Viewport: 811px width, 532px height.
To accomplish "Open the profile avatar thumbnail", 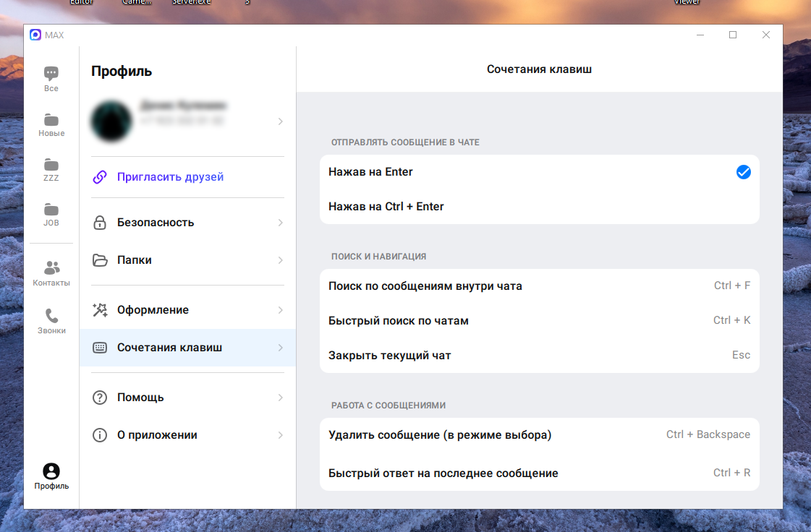I will click(x=111, y=121).
